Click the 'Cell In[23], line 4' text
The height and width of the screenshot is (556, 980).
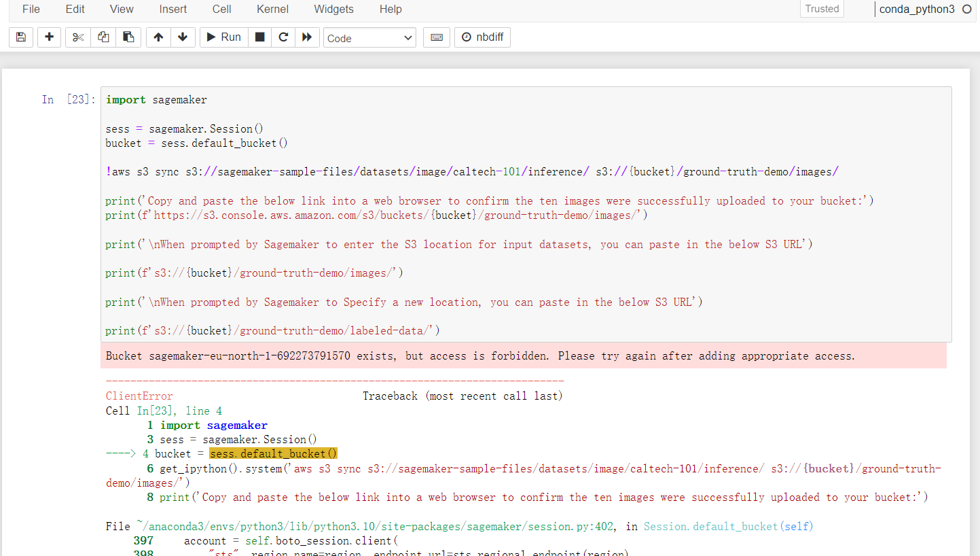(x=164, y=411)
